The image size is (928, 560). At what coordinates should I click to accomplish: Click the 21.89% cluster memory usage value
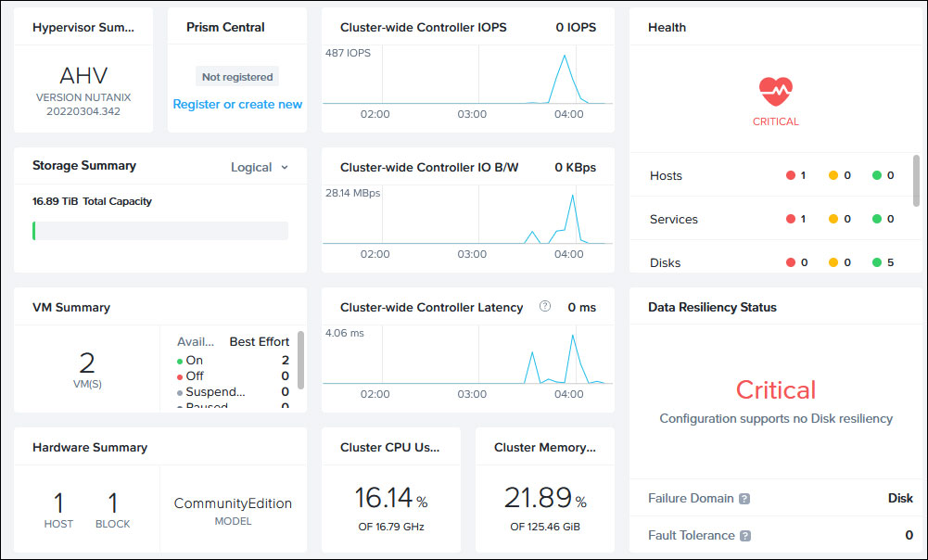pyautogui.click(x=545, y=498)
